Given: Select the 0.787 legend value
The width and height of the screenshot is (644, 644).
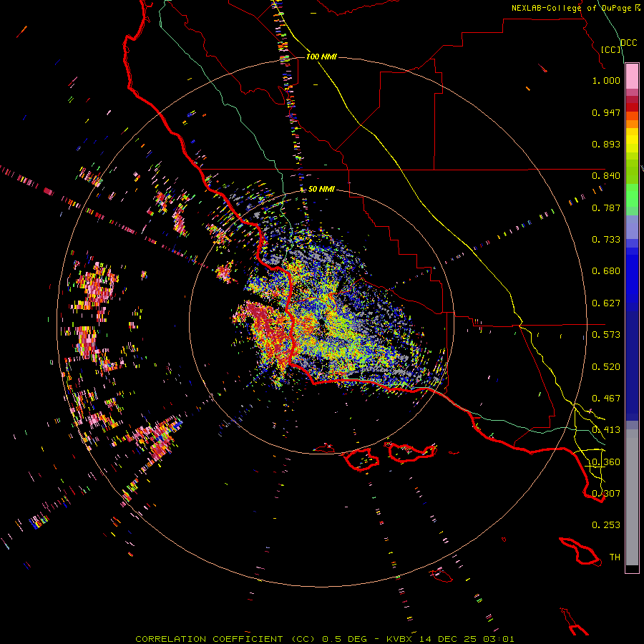Looking at the screenshot, I should click(x=606, y=208).
